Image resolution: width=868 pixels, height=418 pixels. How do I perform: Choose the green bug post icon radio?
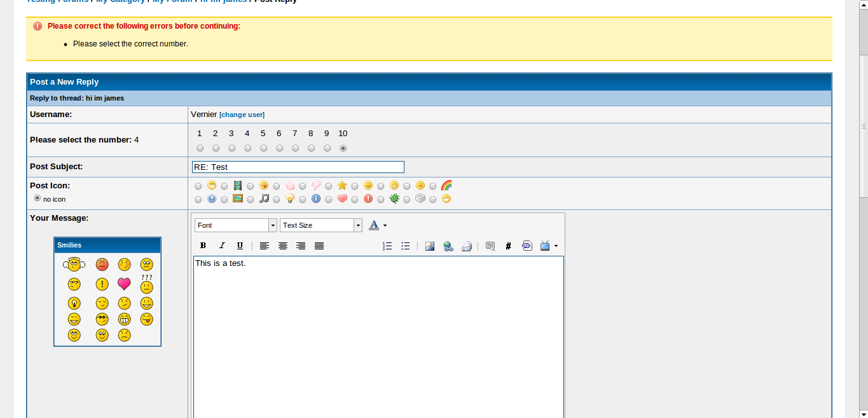pyautogui.click(x=381, y=200)
